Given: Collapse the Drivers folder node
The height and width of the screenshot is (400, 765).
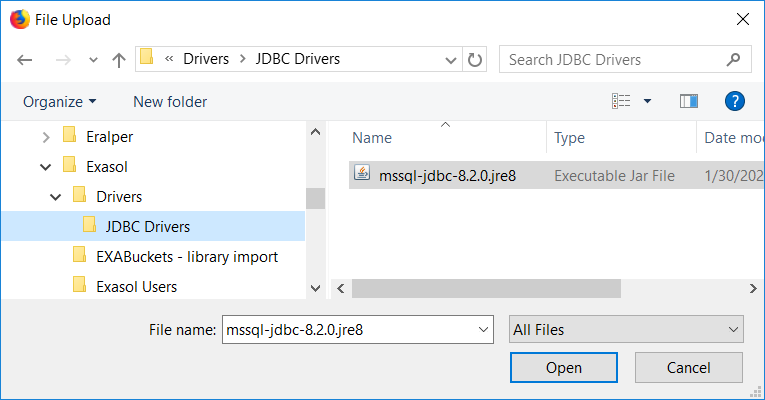Looking at the screenshot, I should tap(56, 197).
